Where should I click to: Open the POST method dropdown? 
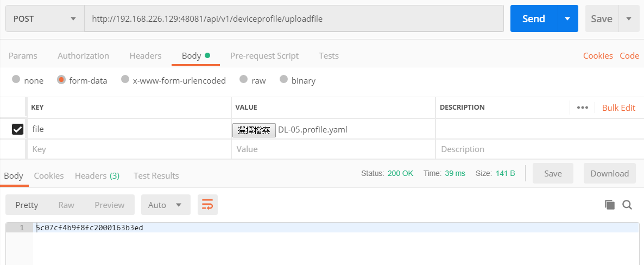pos(45,18)
